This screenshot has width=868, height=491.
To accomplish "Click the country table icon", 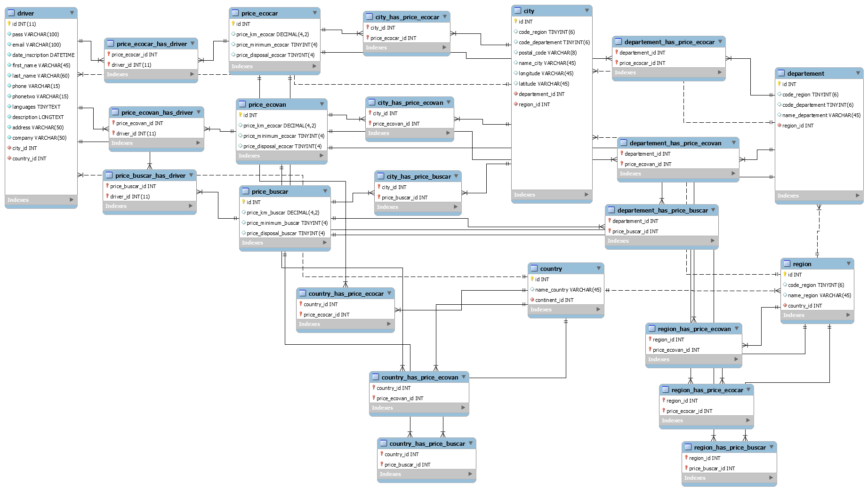I will click(534, 269).
